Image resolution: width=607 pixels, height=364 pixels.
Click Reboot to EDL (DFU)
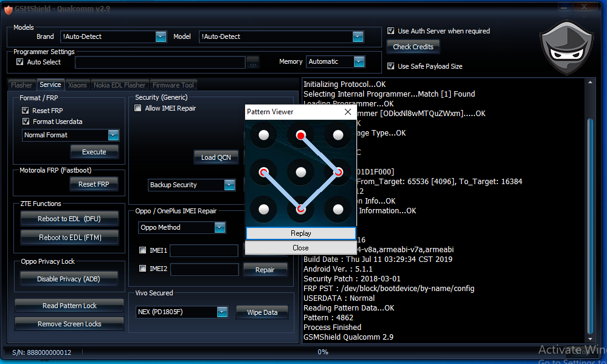pyautogui.click(x=69, y=219)
